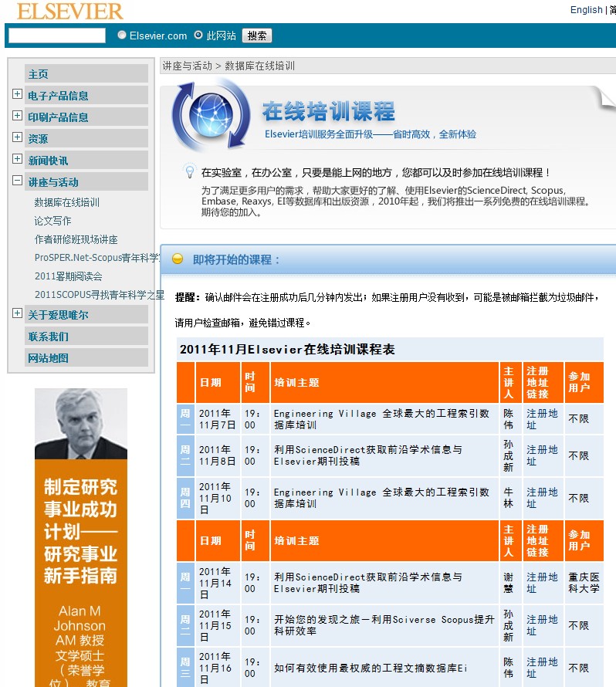Open 作者研修班现场讲座 submenu link

(x=76, y=239)
